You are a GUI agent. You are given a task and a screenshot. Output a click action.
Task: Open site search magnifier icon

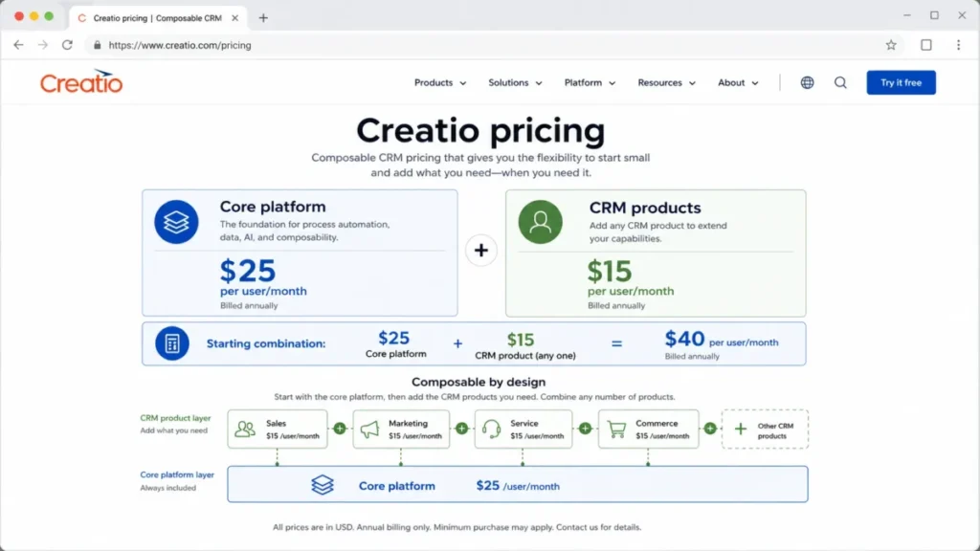pos(840,82)
